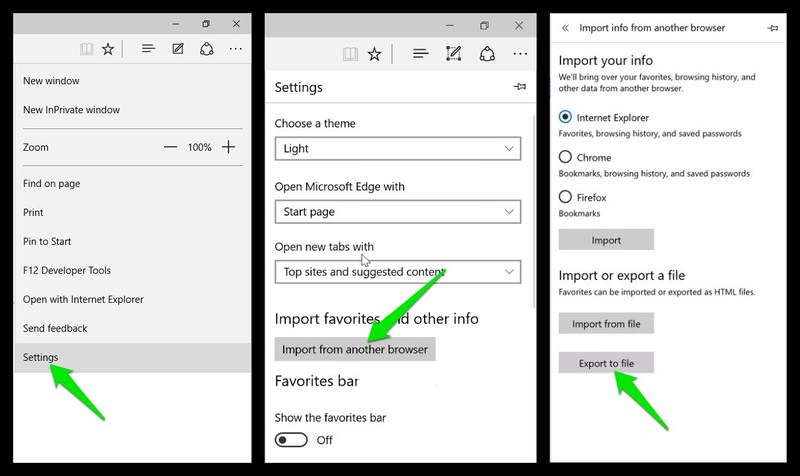
Task: Decrease zoom with the minus button
Action: [170, 147]
